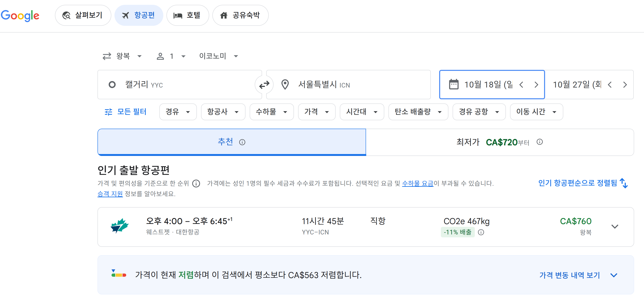
Task: Click info icon next to 추천
Action: point(242,142)
